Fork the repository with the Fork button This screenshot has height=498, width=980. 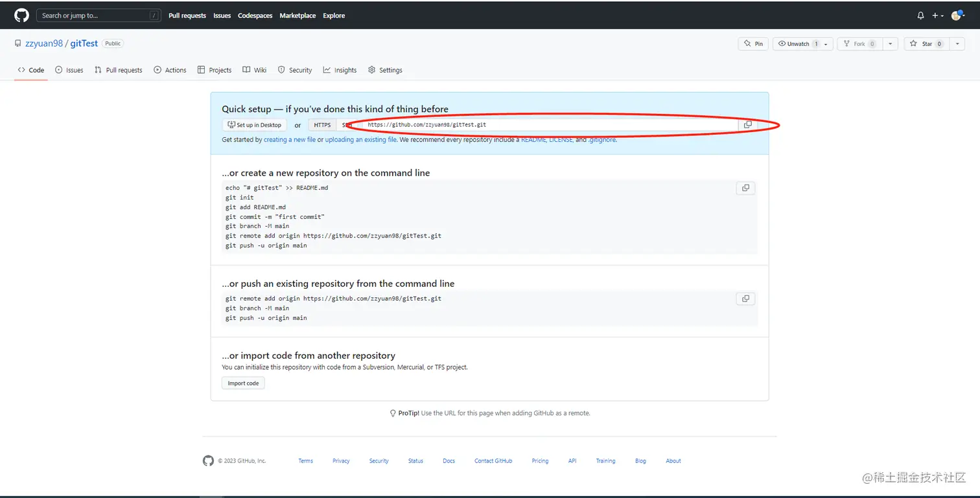pos(859,44)
